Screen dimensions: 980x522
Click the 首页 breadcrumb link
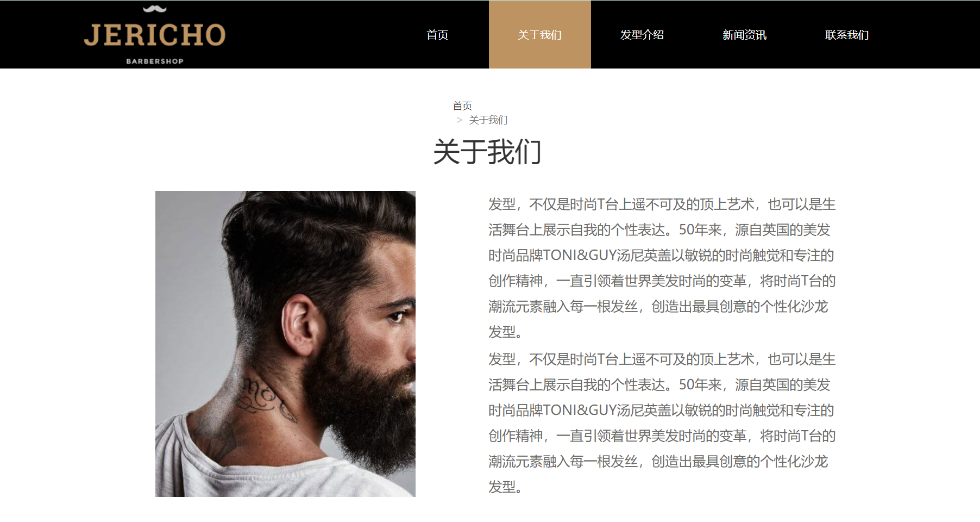(x=462, y=105)
